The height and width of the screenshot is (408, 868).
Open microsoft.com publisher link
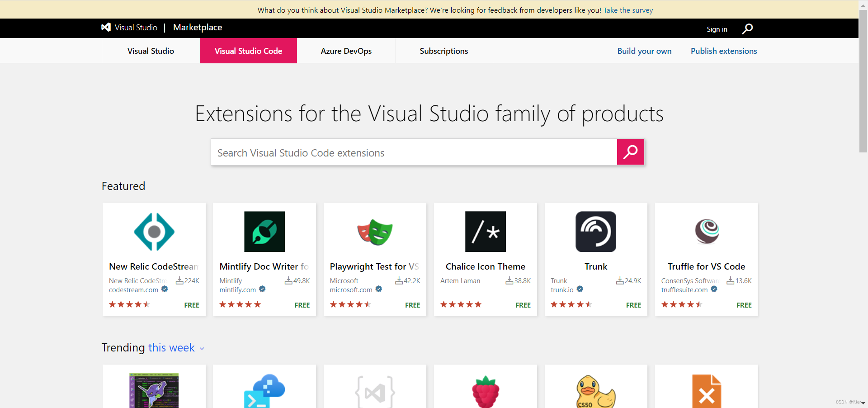point(351,290)
